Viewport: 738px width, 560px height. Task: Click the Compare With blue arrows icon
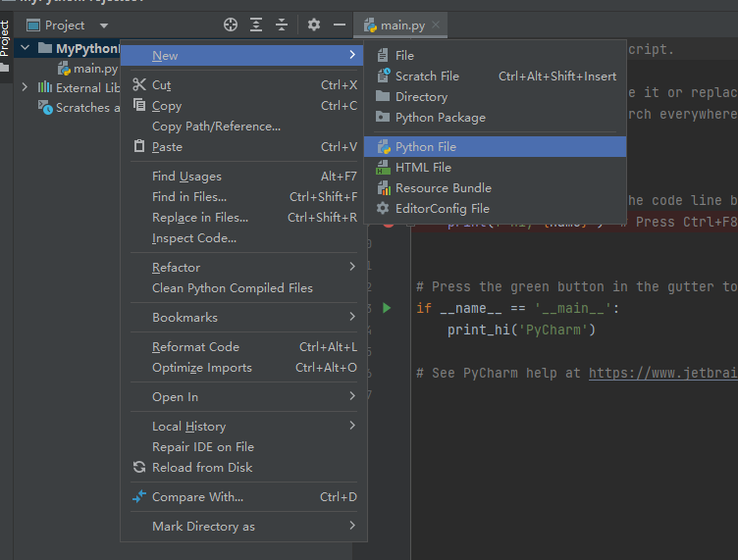[139, 496]
